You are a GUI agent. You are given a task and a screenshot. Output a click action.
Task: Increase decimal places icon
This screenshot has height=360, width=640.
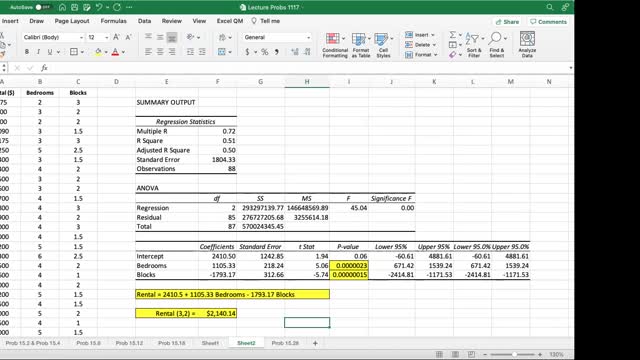295,52
